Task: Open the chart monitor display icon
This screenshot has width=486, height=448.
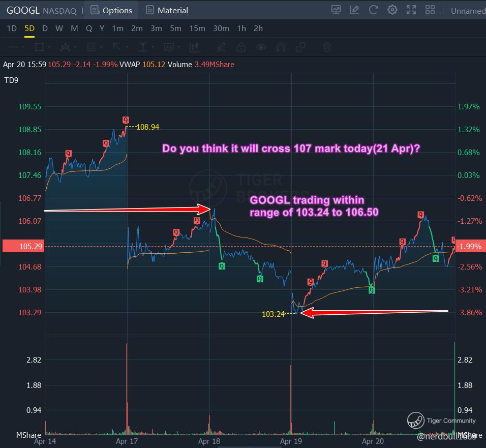Action: click(x=336, y=10)
